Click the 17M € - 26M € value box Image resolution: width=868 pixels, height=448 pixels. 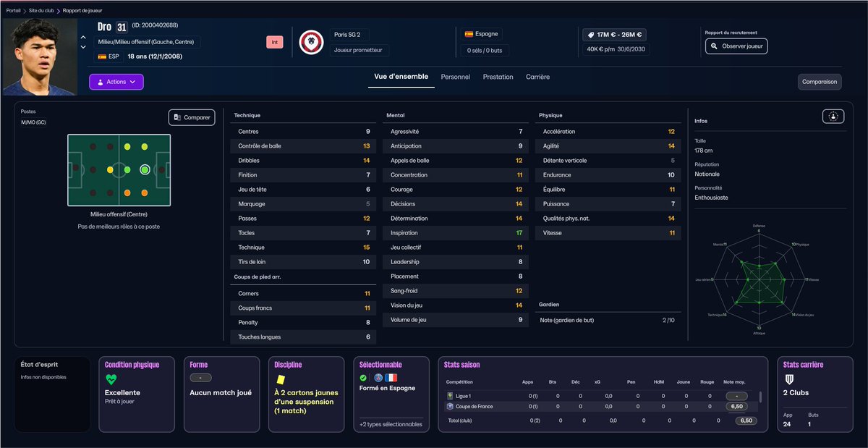pos(614,34)
